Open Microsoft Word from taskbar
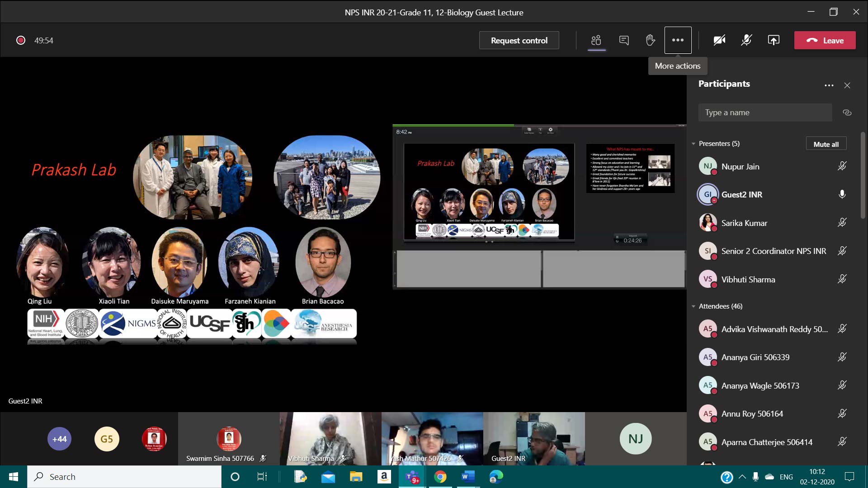This screenshot has width=868, height=488. [468, 477]
